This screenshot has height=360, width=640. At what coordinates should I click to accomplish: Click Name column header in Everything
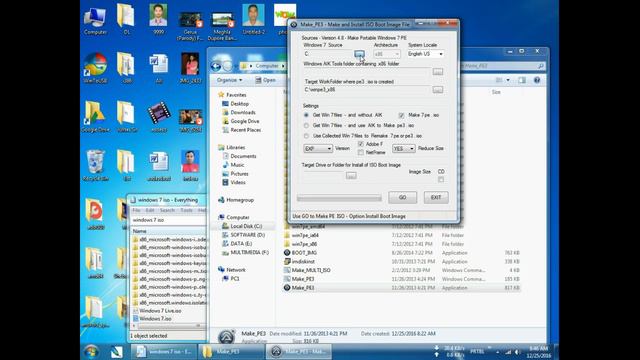[168, 231]
